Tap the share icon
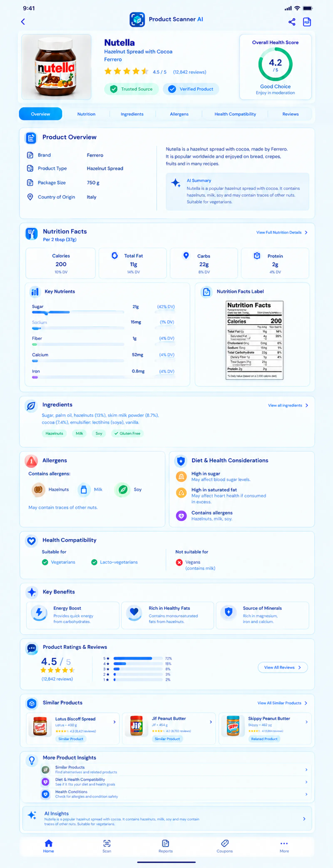Image resolution: width=333 pixels, height=868 pixels. (292, 22)
